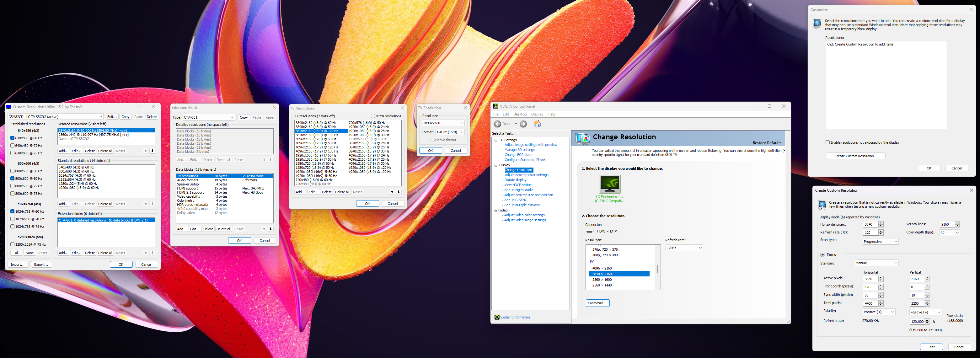Open the Edit menu in NVIDIA Control Panel
Image resolution: width=980 pixels, height=358 pixels.
(x=506, y=114)
